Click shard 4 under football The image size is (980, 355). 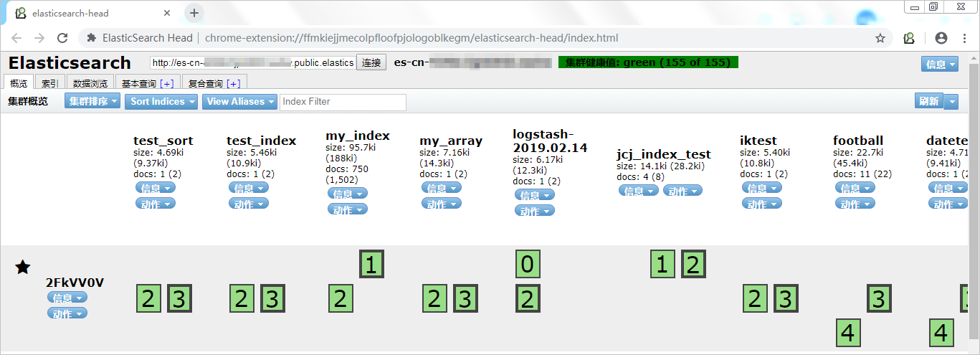click(848, 332)
